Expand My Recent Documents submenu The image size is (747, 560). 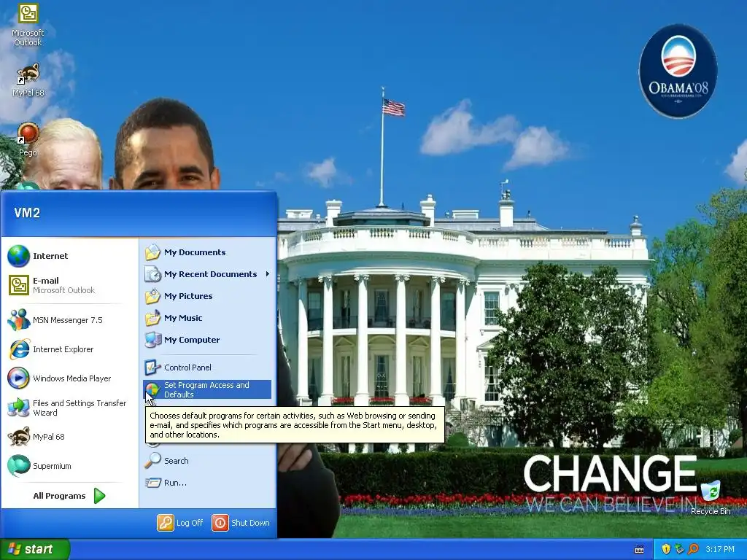(x=208, y=274)
